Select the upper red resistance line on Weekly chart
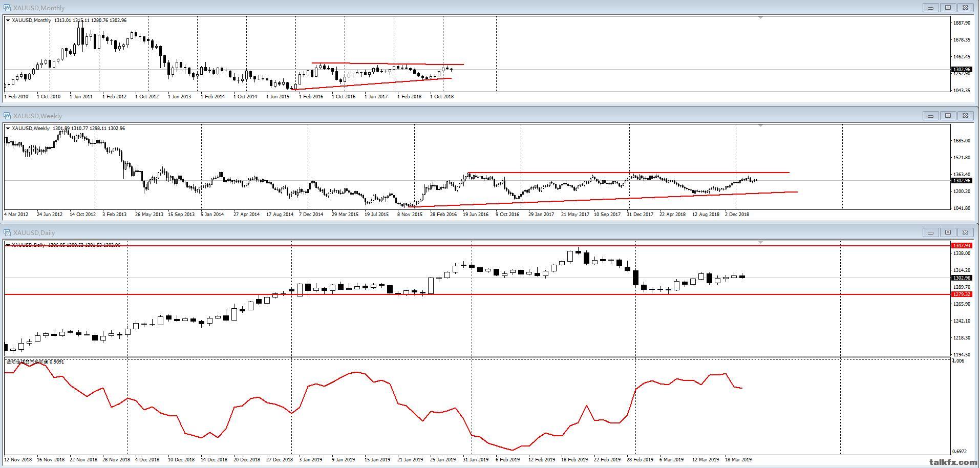Image resolution: width=980 pixels, height=468 pixels. pos(628,173)
